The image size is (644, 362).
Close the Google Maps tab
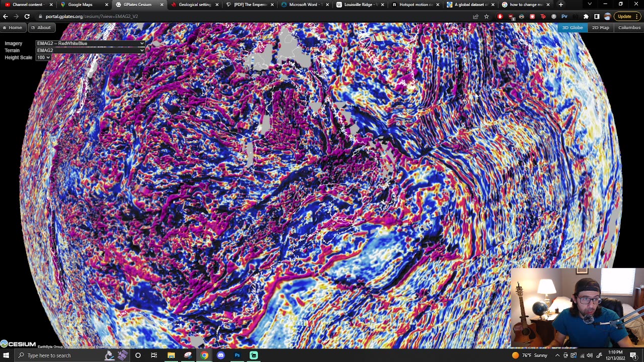(x=106, y=5)
